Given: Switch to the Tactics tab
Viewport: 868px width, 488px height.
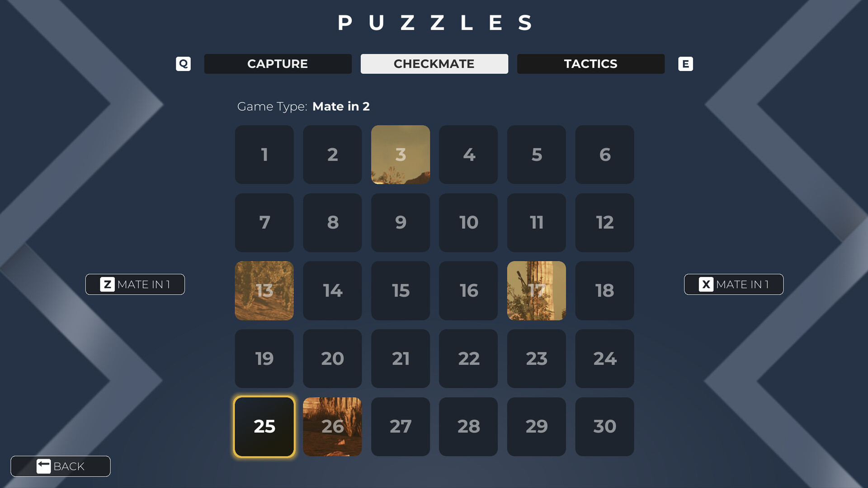Looking at the screenshot, I should click(x=591, y=64).
